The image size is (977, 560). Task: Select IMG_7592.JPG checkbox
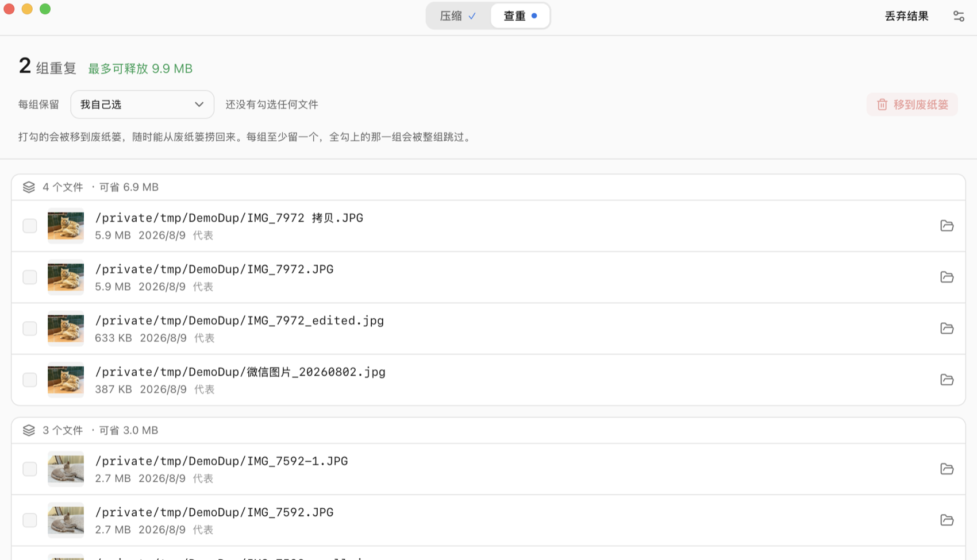(x=30, y=520)
